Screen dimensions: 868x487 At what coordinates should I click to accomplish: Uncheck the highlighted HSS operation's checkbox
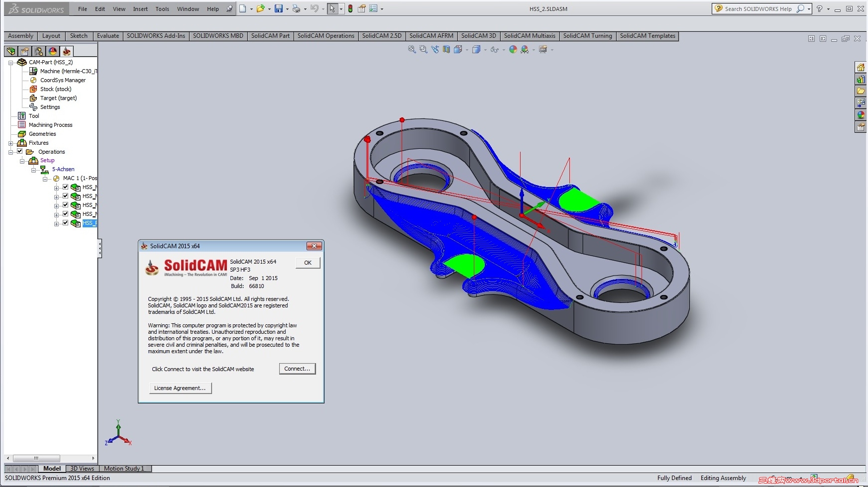point(65,223)
